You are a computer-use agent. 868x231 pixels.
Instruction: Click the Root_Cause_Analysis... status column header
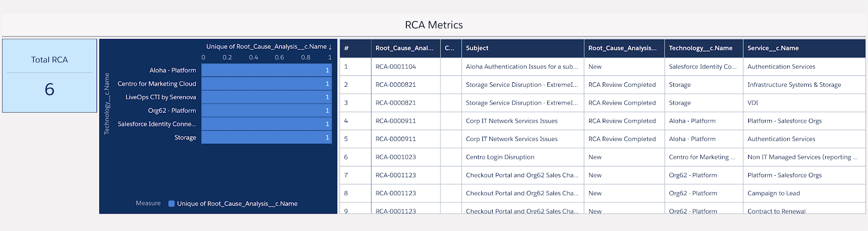pos(624,48)
